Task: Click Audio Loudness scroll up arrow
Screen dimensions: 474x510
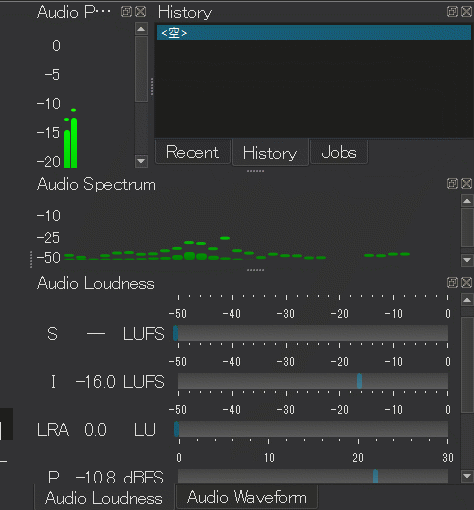Action: tap(467, 300)
